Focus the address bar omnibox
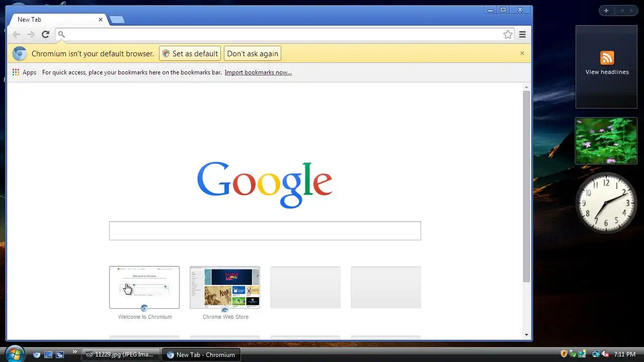 click(284, 34)
